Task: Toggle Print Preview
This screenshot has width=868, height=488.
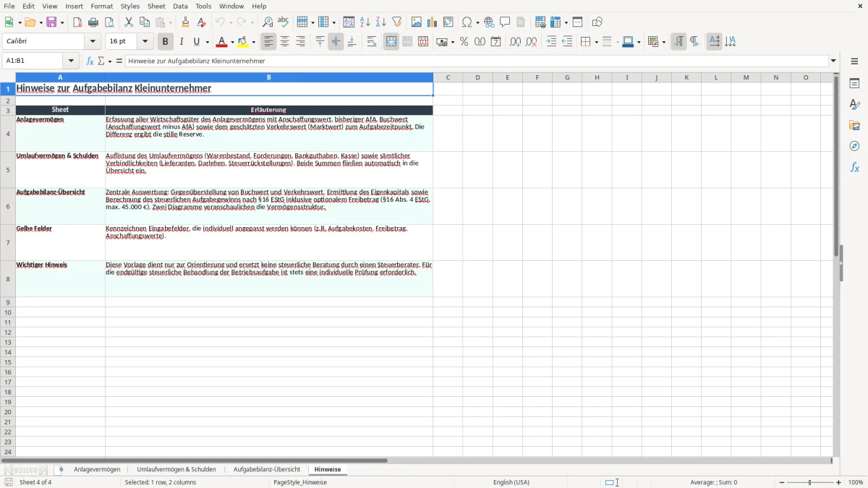Action: pyautogui.click(x=109, y=22)
